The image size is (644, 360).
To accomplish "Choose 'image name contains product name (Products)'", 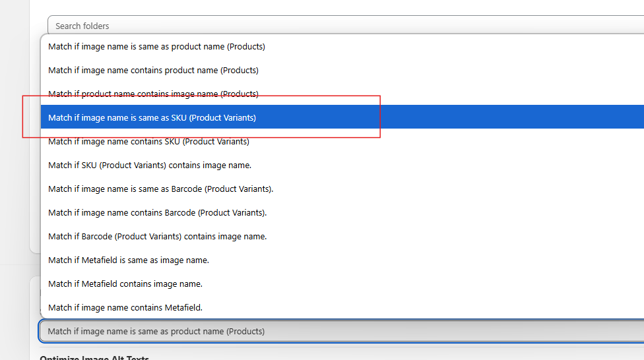I will (153, 71).
